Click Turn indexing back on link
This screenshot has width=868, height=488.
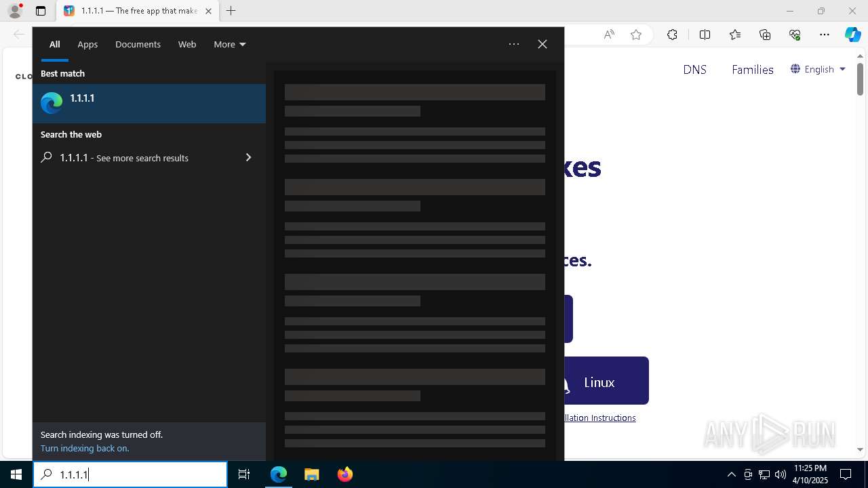(85, 448)
